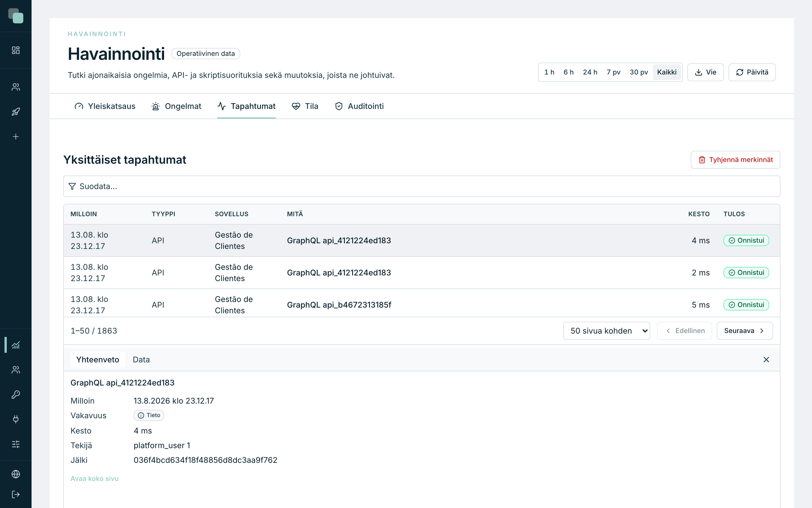This screenshot has width=812, height=508.
Task: Click the TYYPPI column header
Action: [x=164, y=214]
